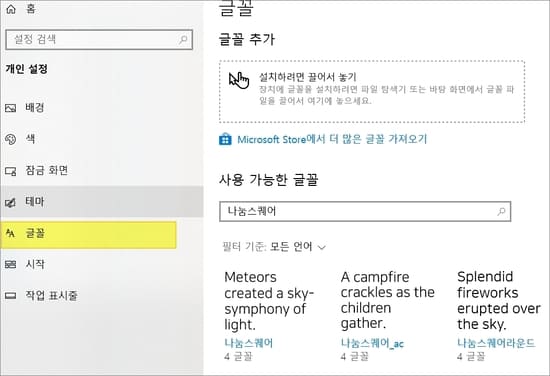550x376 pixels.
Task: Open 테마 settings page
Action: point(102,202)
